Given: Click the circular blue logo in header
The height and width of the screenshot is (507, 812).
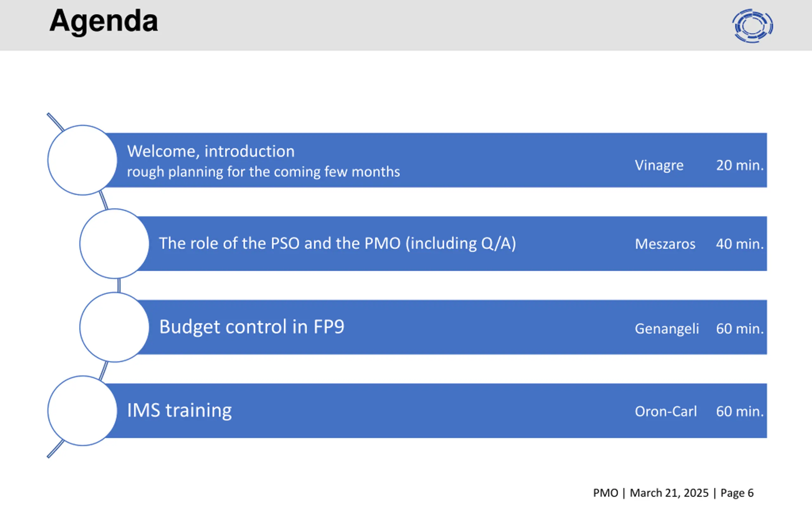Looking at the screenshot, I should coord(753,26).
